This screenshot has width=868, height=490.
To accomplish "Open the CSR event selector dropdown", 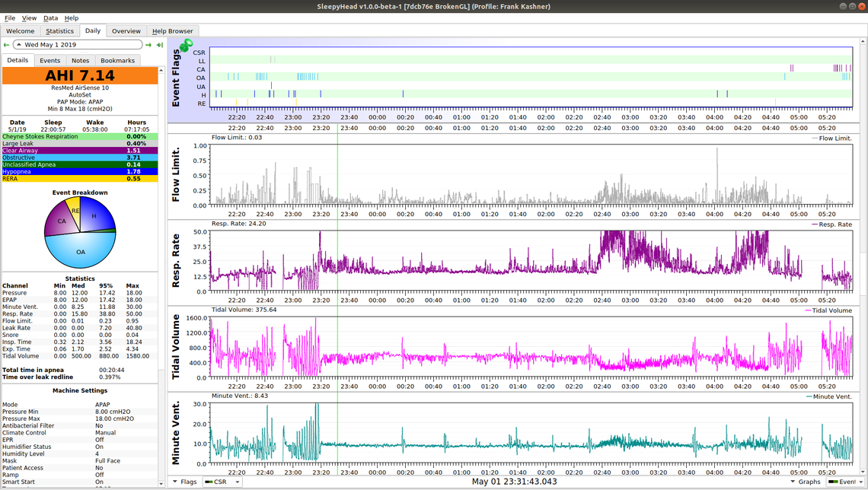I will pyautogui.click(x=222, y=482).
